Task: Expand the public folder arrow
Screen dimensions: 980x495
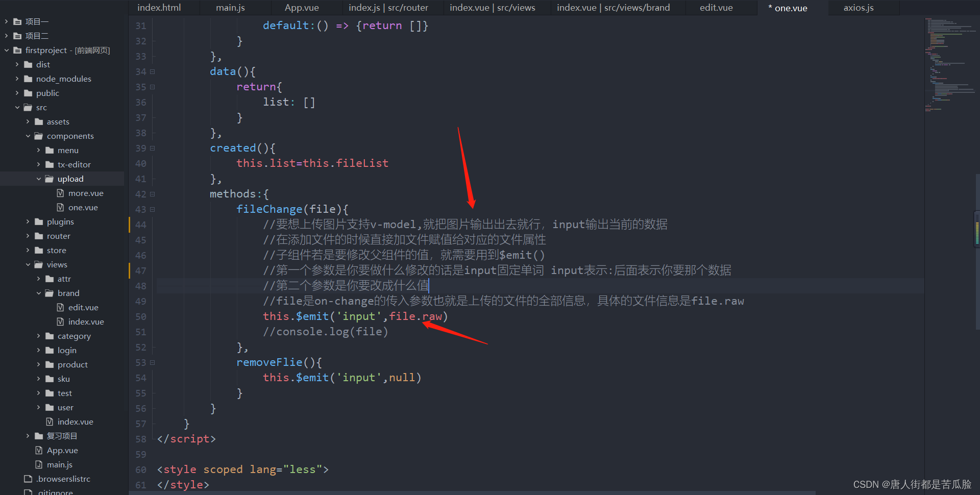Action: [17, 93]
